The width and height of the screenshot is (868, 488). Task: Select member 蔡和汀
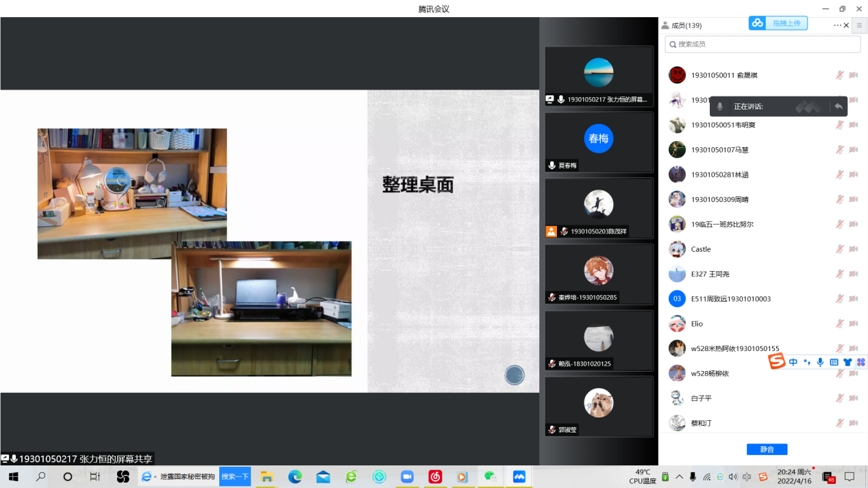[762, 423]
